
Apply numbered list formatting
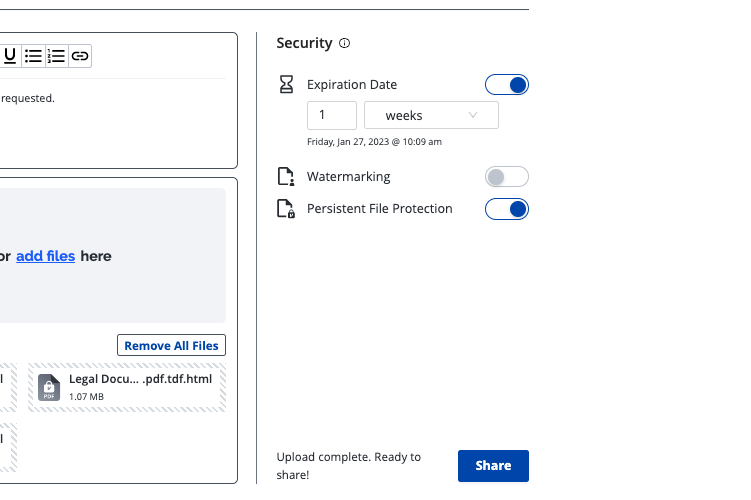(57, 56)
